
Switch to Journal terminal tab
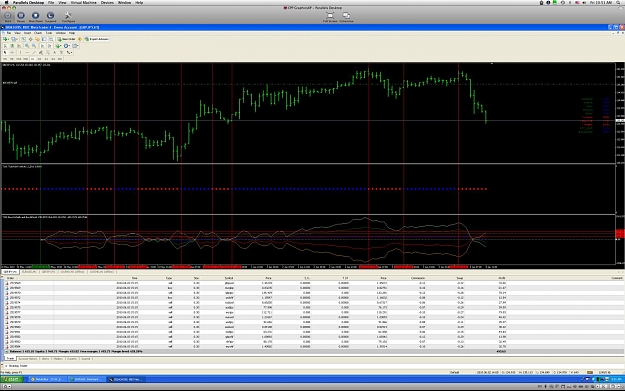coord(86,359)
